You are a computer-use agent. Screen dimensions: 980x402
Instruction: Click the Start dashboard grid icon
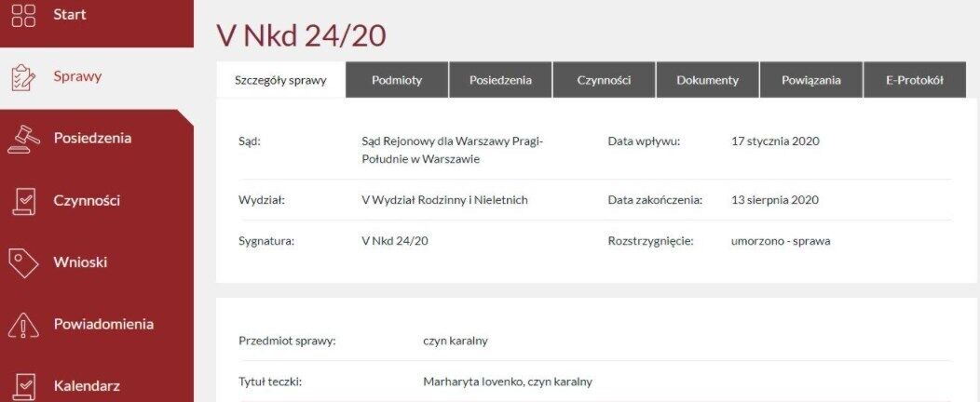tap(22, 16)
